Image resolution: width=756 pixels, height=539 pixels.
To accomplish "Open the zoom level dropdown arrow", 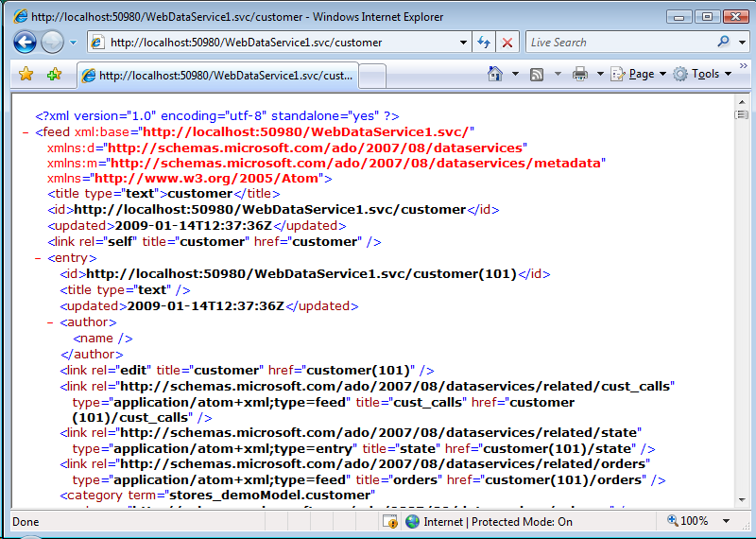I will click(x=726, y=521).
